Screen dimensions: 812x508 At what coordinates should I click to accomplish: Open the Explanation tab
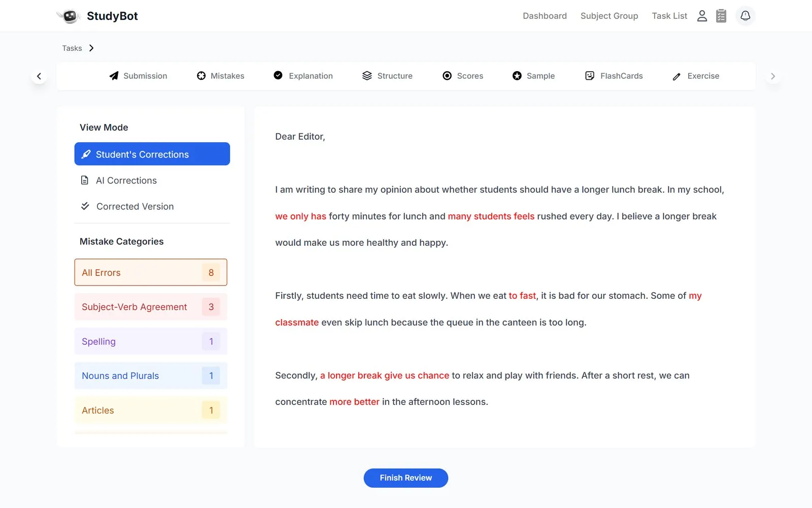[303, 76]
